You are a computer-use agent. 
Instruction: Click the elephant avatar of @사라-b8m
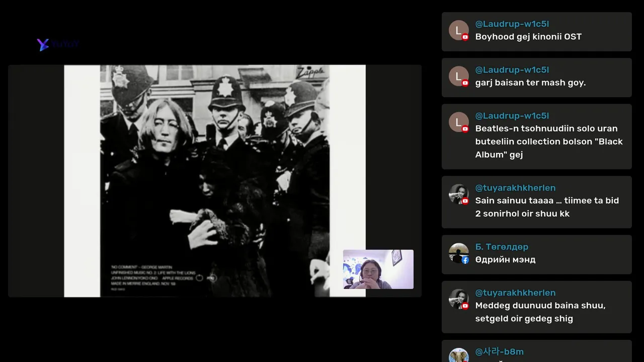pyautogui.click(x=458, y=355)
